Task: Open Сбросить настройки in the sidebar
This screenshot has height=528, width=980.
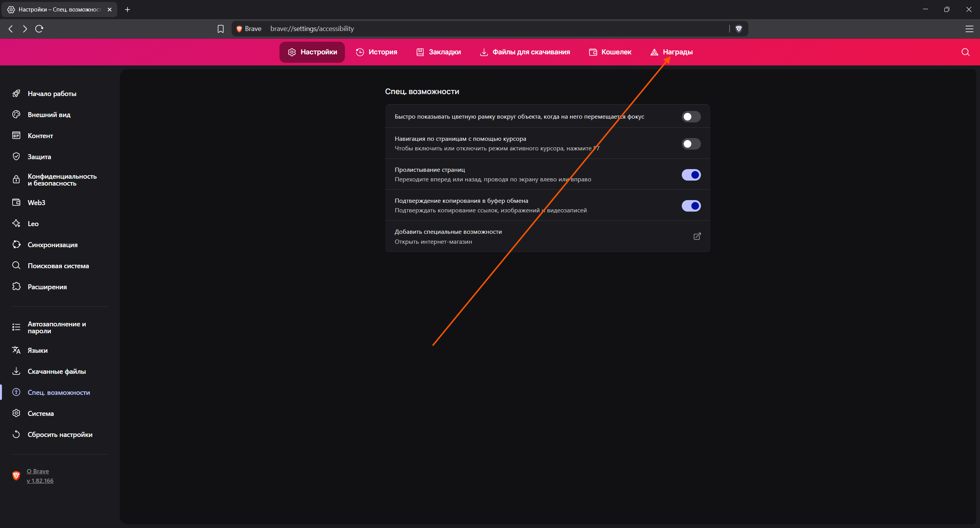Action: click(x=60, y=435)
